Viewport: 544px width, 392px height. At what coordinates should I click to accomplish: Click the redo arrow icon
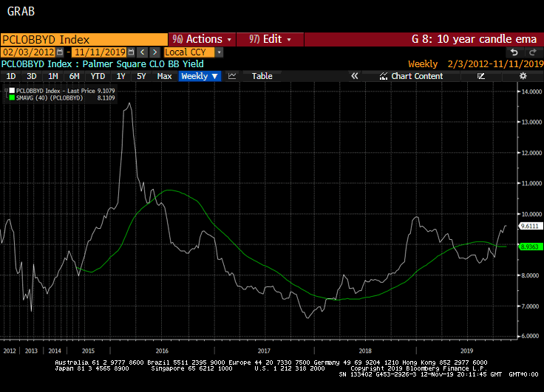[532, 52]
